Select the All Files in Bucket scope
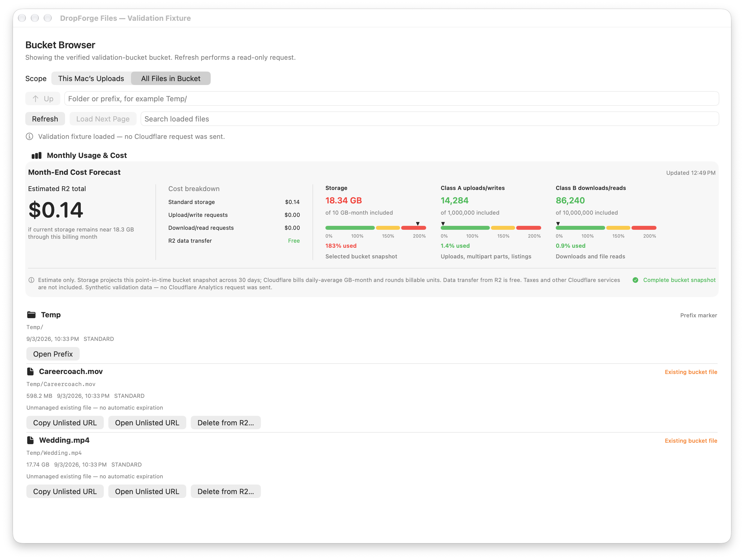This screenshot has width=744, height=560. (x=171, y=78)
